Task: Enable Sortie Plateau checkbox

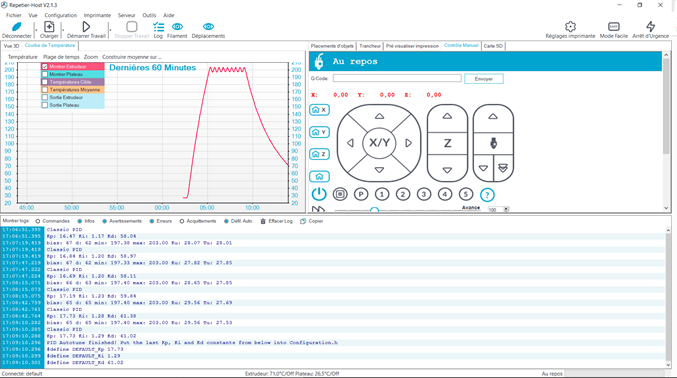Action: pos(44,105)
